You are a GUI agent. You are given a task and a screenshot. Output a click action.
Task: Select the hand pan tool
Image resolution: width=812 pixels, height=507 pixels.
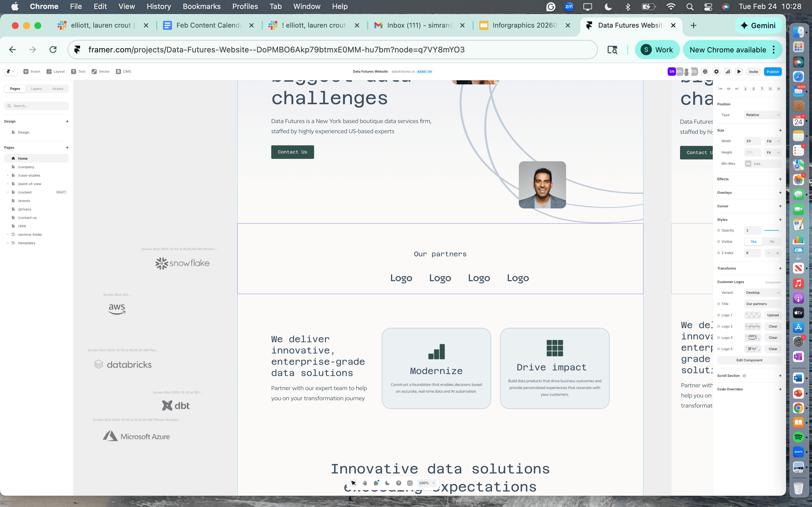(365, 483)
